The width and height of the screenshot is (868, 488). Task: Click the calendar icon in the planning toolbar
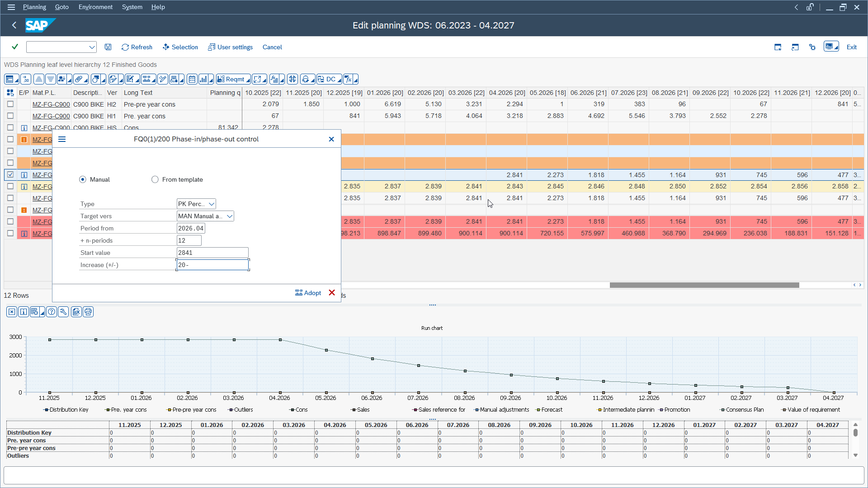pos(192,79)
